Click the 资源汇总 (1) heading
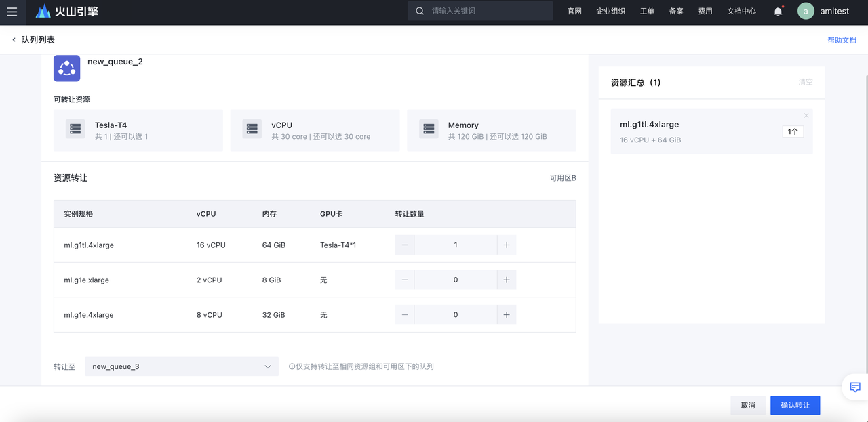 point(635,83)
